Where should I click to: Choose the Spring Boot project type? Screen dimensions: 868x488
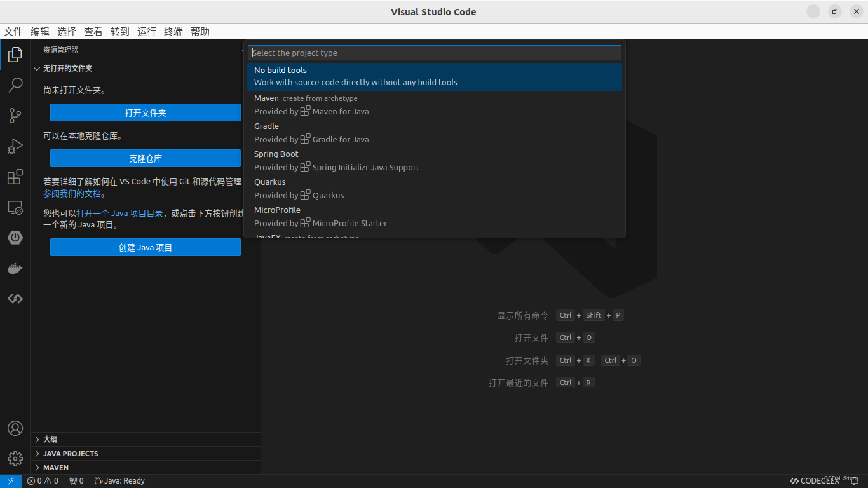435,161
